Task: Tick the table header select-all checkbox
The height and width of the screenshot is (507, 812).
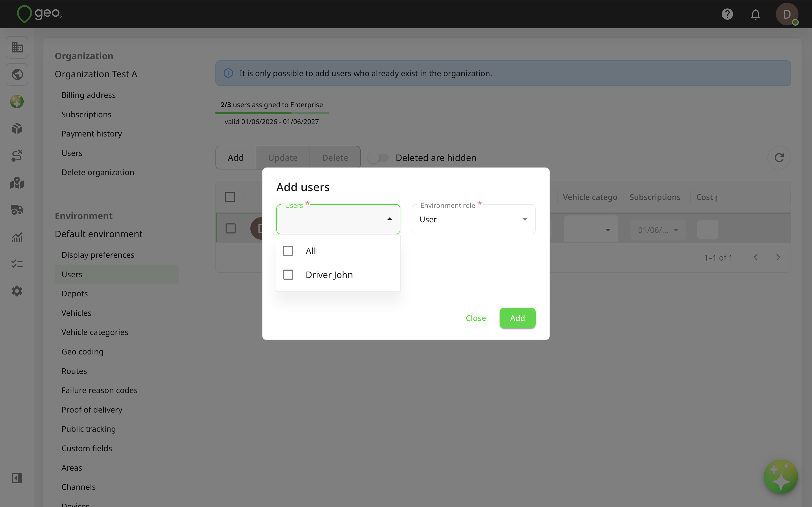Action: [230, 197]
